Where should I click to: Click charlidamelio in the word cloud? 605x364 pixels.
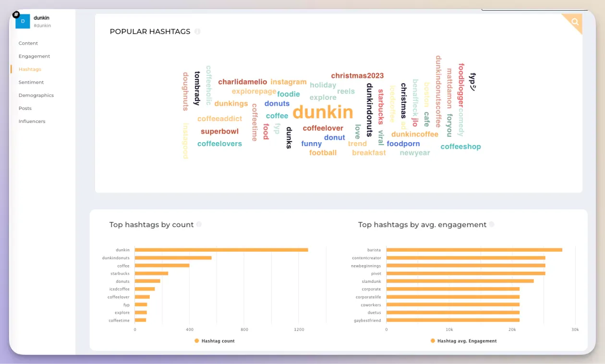242,82
